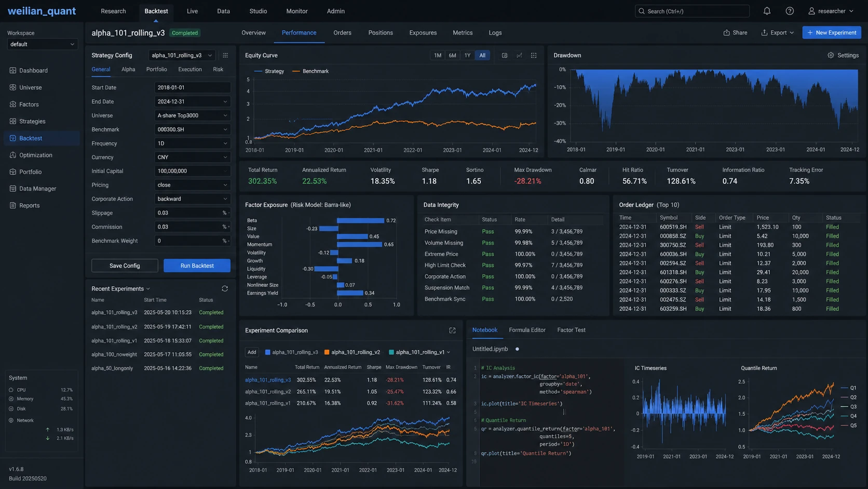
Task: Open the Drawdown Settings gear
Action: tap(843, 55)
